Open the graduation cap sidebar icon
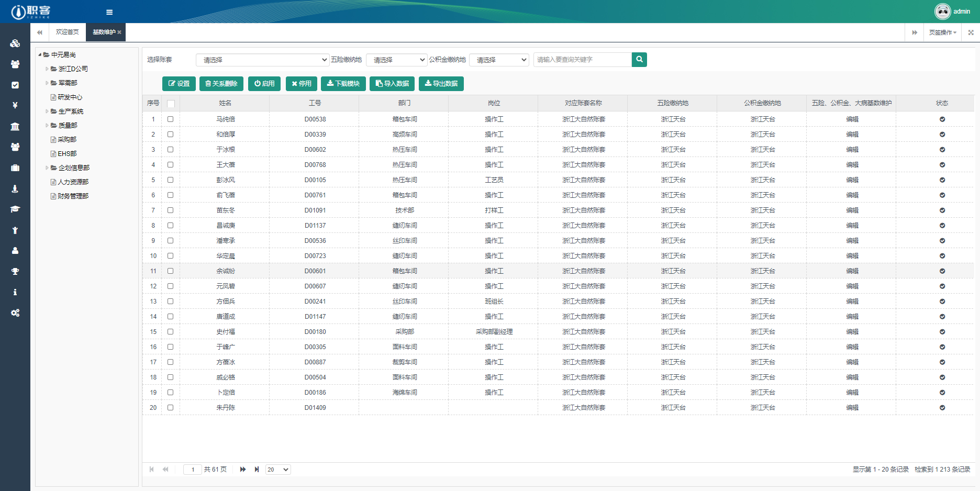 click(15, 209)
